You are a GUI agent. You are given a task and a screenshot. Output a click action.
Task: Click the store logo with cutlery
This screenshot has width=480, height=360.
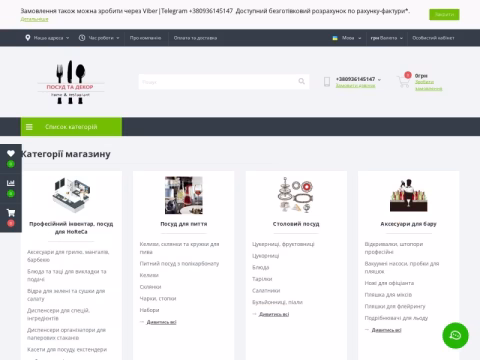(70, 82)
